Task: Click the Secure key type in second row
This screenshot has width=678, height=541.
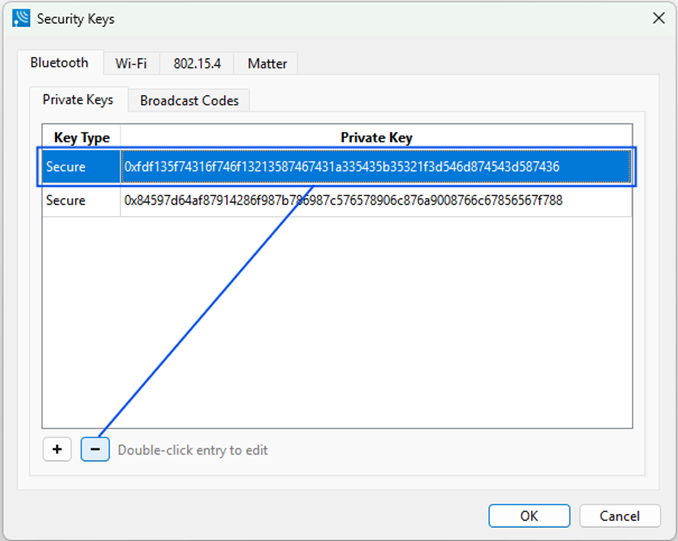Action: (x=66, y=200)
